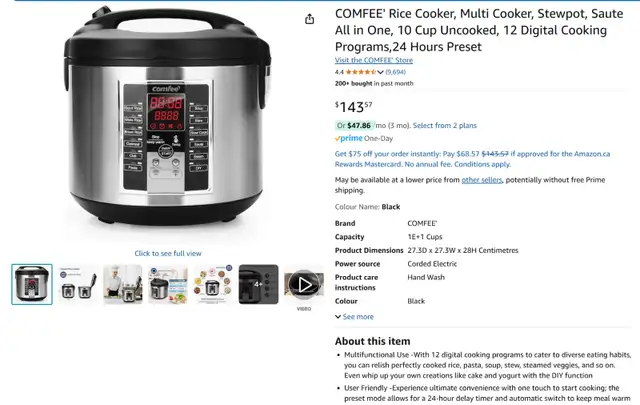Visit the COMFEE' Store link
The width and height of the screenshot is (640, 405).
tap(374, 60)
